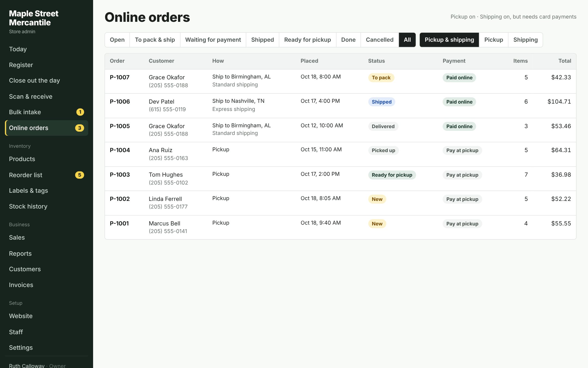The image size is (588, 368).
Task: Open Scan & receive page
Action: click(x=46, y=96)
